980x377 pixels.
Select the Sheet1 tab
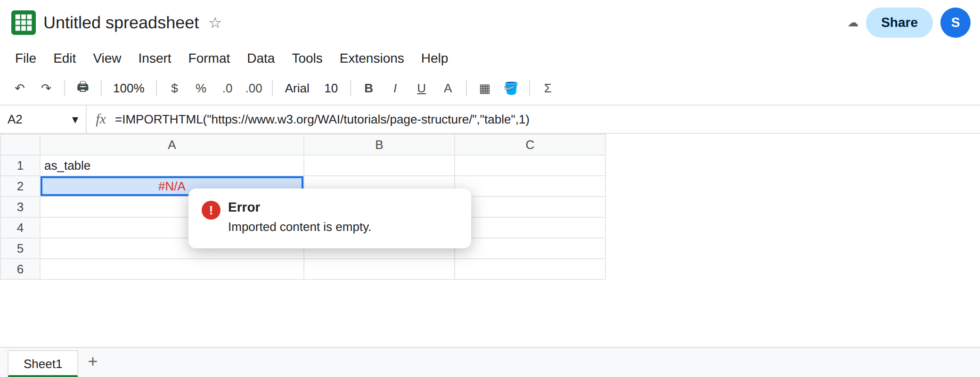point(43,363)
